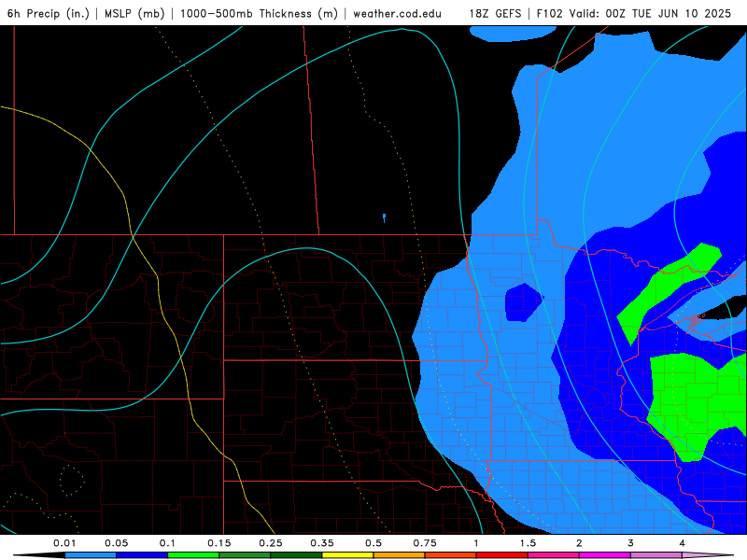Select the purple arrow end of colorbar
Screen dimensions: 747x560
708,555
